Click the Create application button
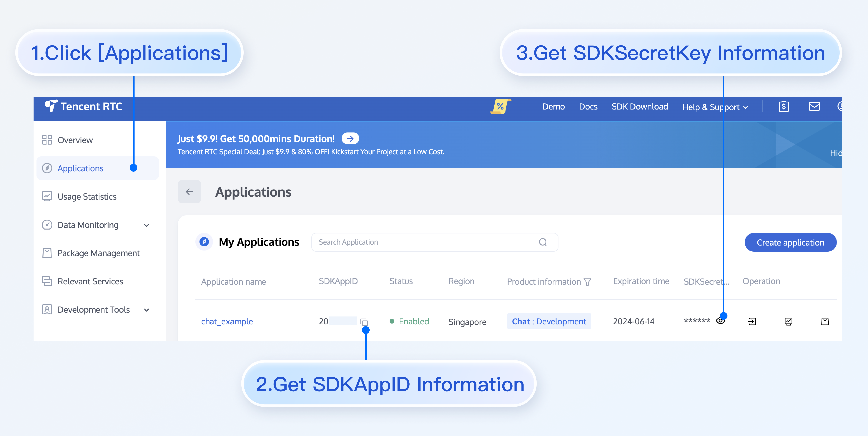 coord(790,242)
